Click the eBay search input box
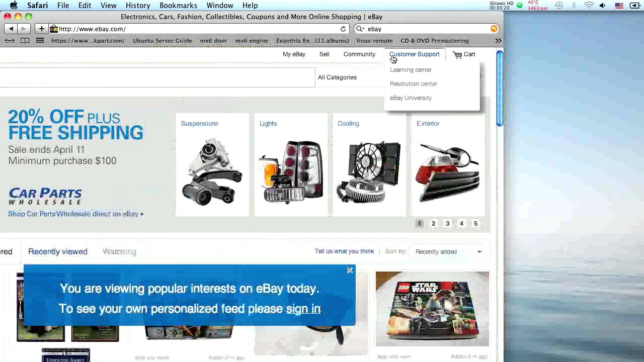The image size is (644, 362). pyautogui.click(x=157, y=77)
